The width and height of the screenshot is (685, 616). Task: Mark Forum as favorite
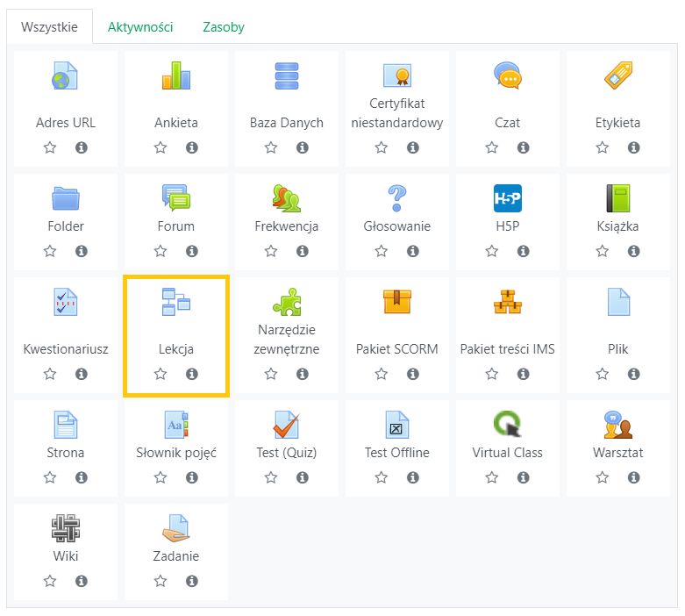point(161,251)
